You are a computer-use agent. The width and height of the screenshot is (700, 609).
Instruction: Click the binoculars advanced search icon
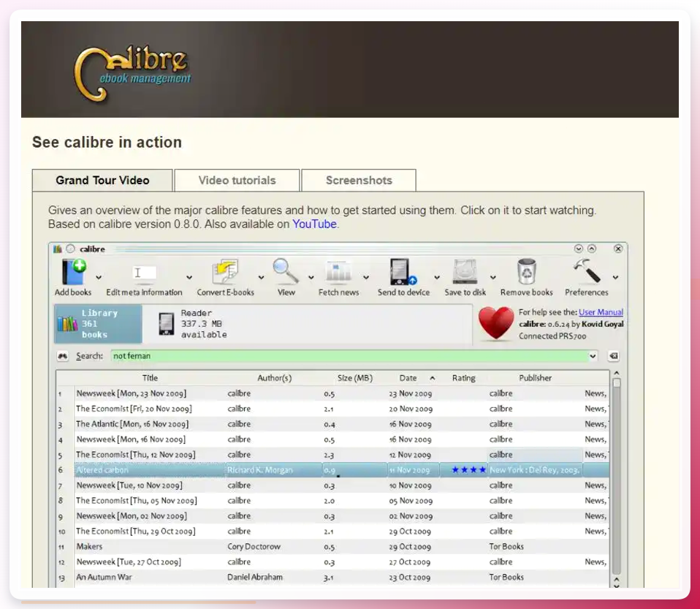point(63,356)
